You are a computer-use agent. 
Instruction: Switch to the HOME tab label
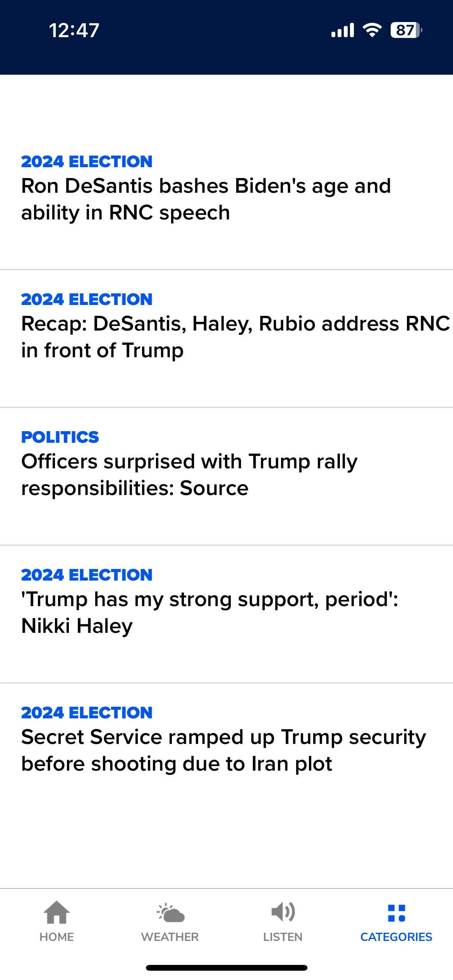(x=57, y=937)
